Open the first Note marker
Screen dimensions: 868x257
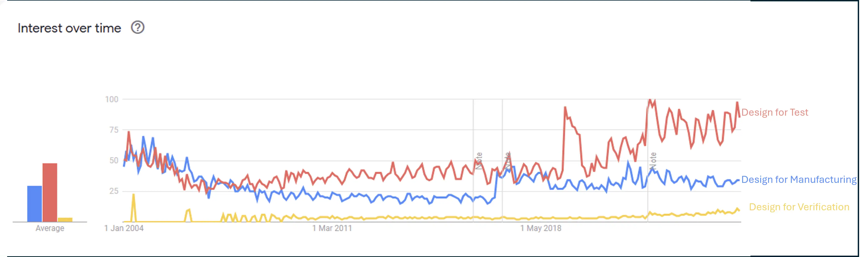tap(479, 160)
